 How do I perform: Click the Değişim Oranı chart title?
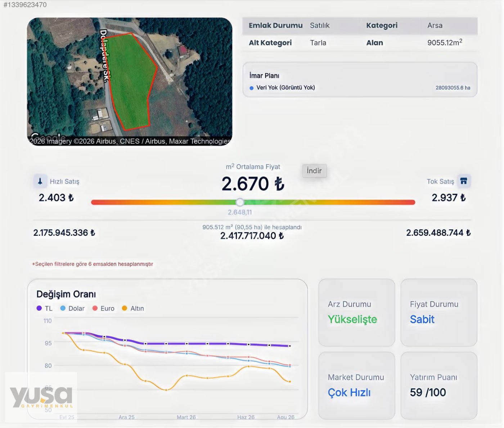click(66, 294)
